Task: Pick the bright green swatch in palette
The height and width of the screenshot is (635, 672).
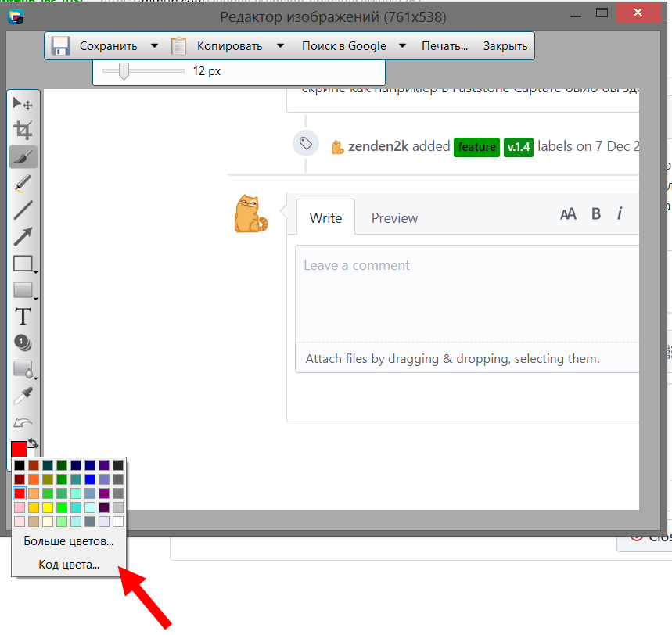Action: coord(62,508)
